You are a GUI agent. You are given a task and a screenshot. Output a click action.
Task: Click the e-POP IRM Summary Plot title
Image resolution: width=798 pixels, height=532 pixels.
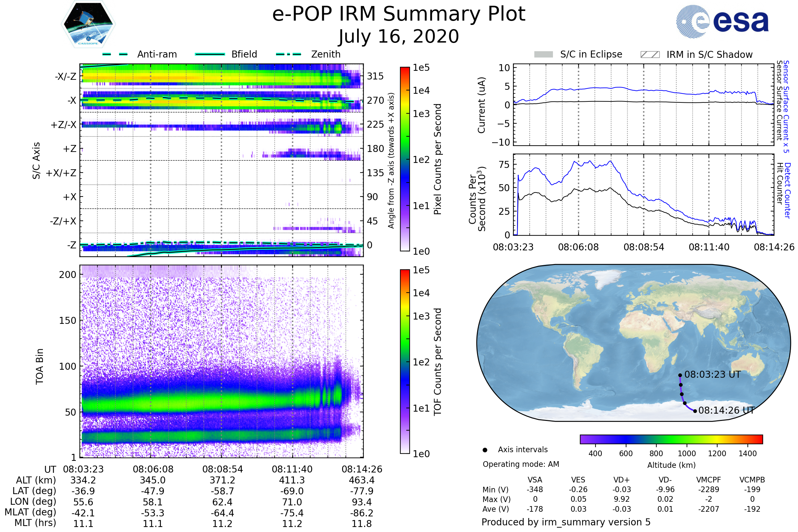(399, 14)
